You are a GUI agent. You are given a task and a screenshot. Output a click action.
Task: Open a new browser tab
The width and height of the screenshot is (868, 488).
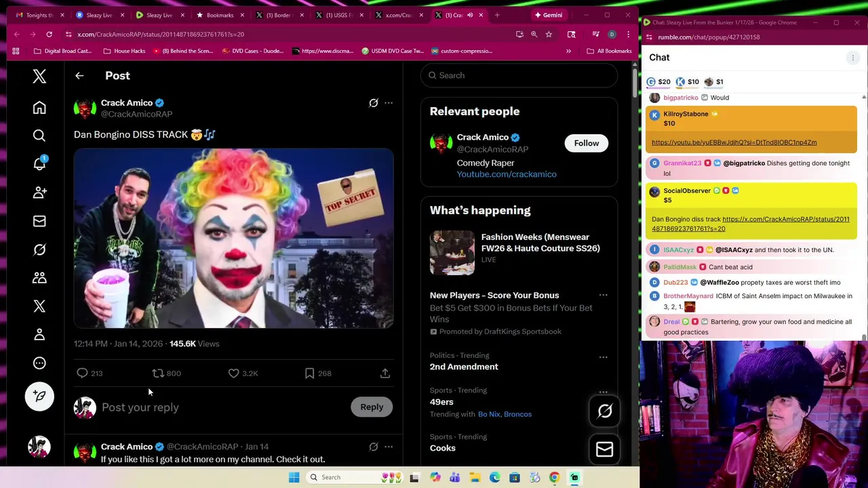click(497, 15)
